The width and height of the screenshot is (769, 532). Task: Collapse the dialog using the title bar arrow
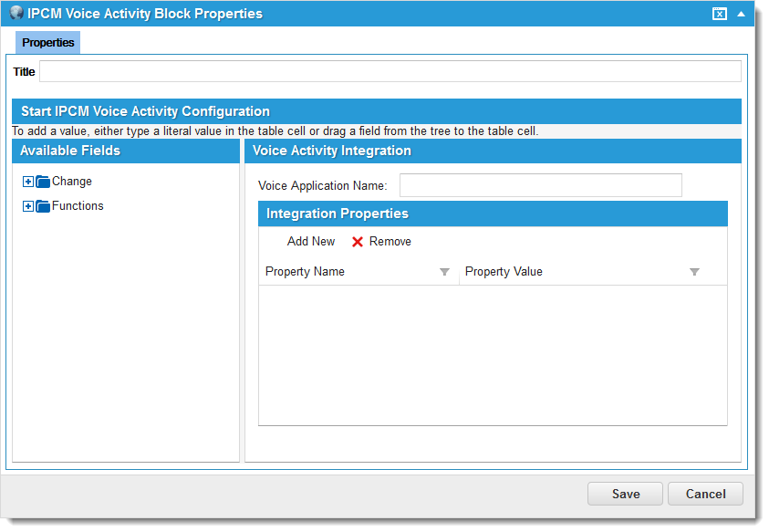742,14
